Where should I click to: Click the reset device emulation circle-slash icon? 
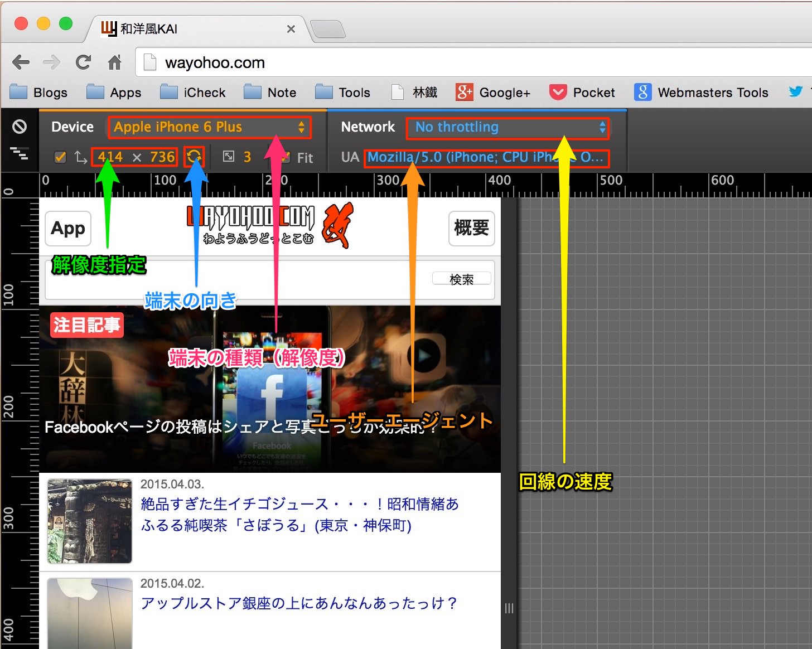[x=20, y=127]
